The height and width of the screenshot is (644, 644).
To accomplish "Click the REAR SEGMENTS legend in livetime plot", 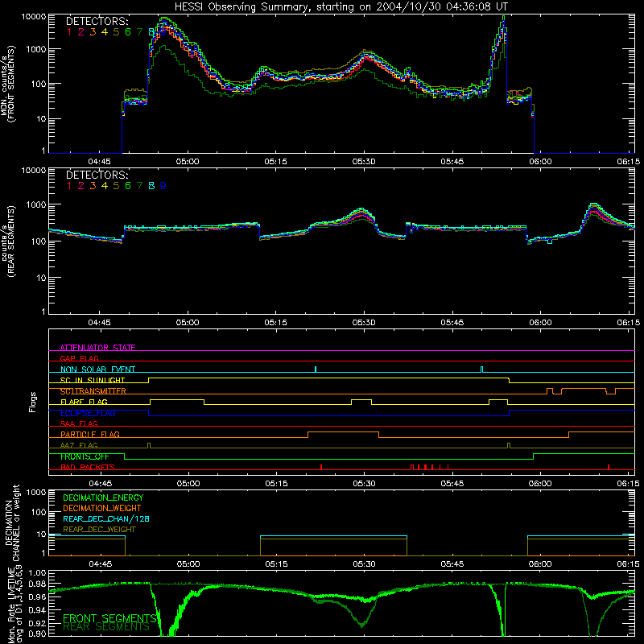I will click(106, 627).
